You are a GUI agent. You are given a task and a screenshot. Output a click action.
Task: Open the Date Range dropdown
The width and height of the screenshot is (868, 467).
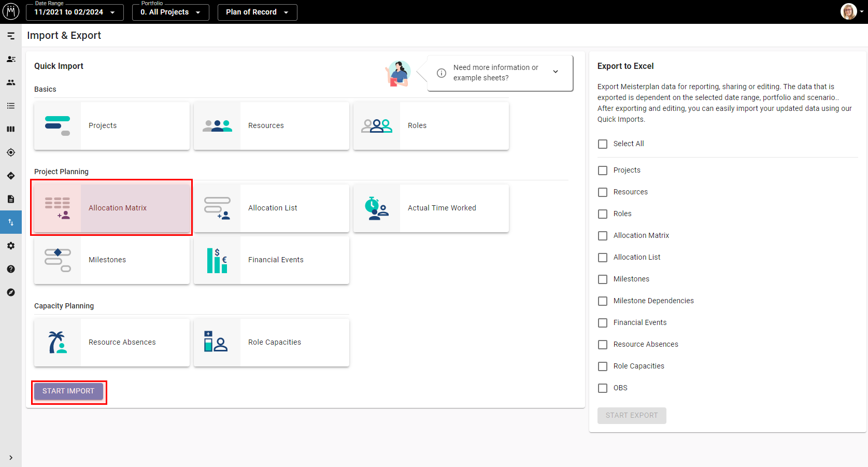[x=75, y=12]
